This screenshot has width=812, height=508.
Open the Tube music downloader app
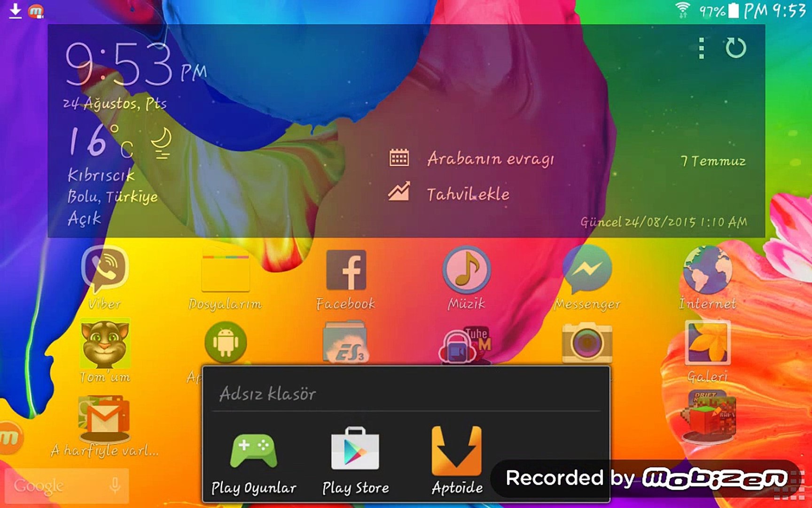[465, 346]
